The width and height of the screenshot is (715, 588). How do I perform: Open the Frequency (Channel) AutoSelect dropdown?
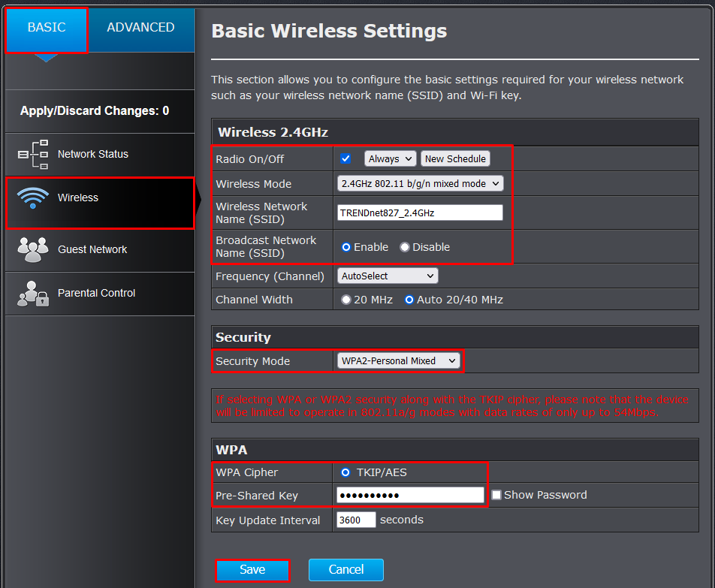click(388, 276)
